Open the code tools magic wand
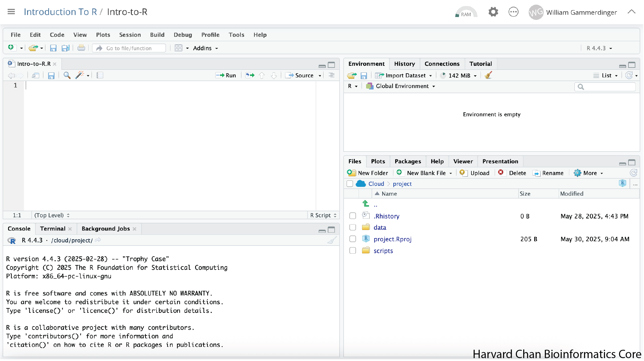The image size is (644, 361). click(79, 75)
